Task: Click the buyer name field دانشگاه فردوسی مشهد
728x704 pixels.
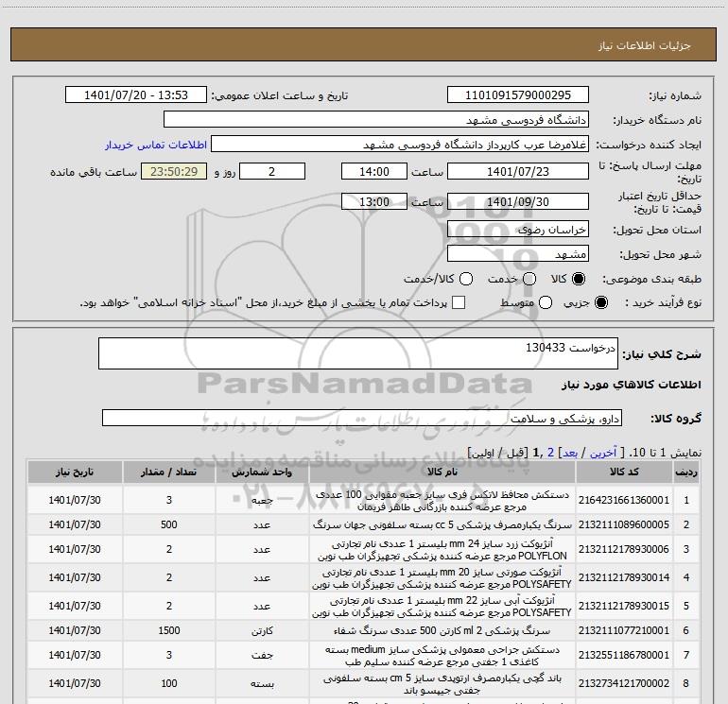Action: pyautogui.click(x=376, y=120)
